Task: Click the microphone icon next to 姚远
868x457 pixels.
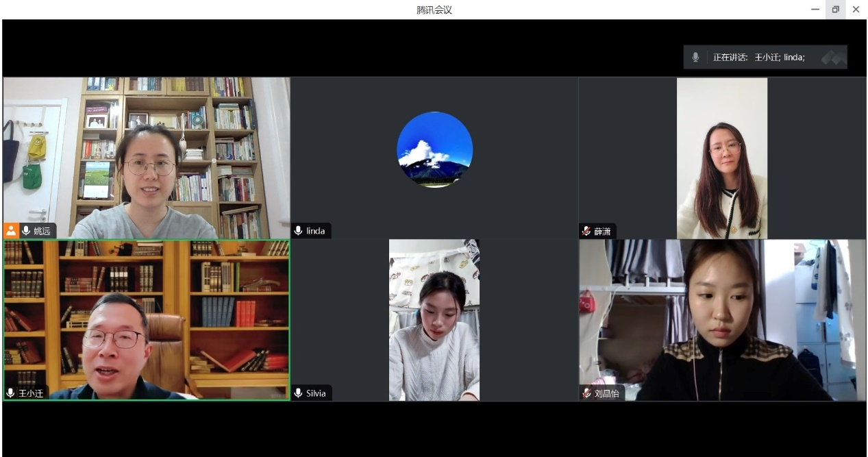Action: (x=26, y=231)
